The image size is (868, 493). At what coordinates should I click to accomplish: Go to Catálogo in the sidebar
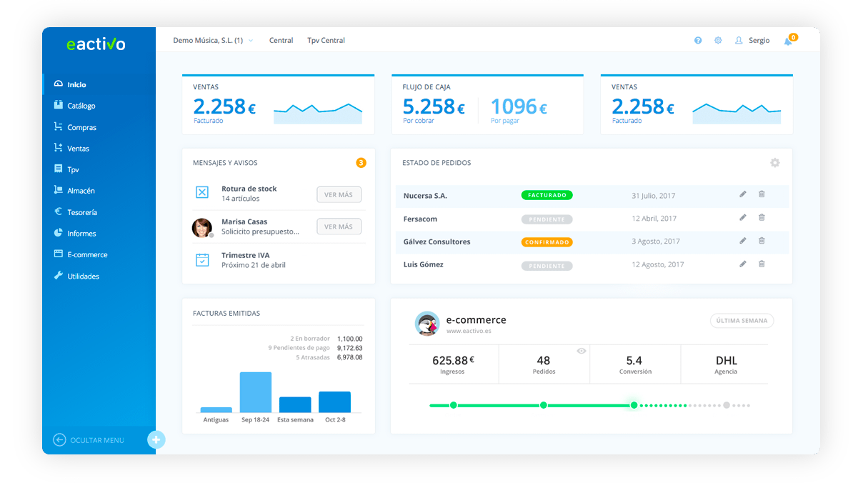coord(81,106)
